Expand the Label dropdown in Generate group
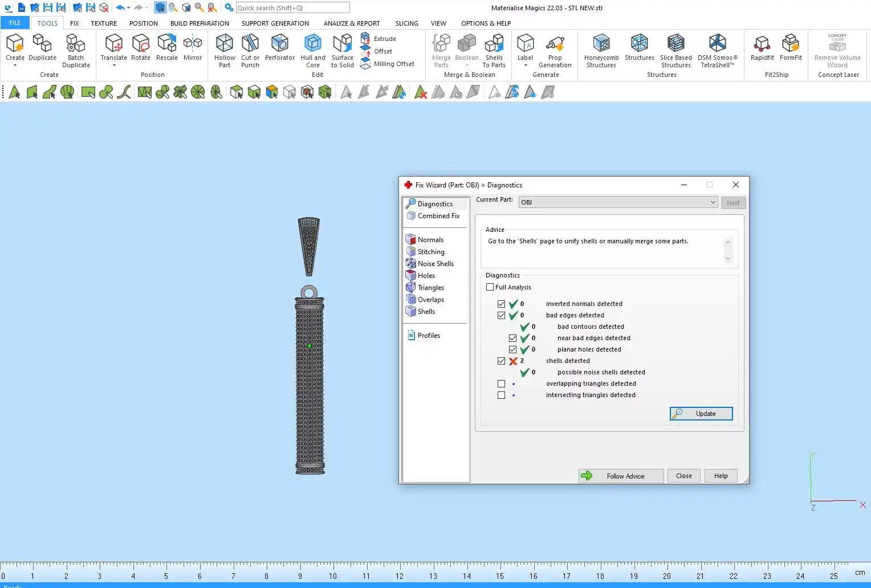Viewport: 871px width, 588px height. 525,66
